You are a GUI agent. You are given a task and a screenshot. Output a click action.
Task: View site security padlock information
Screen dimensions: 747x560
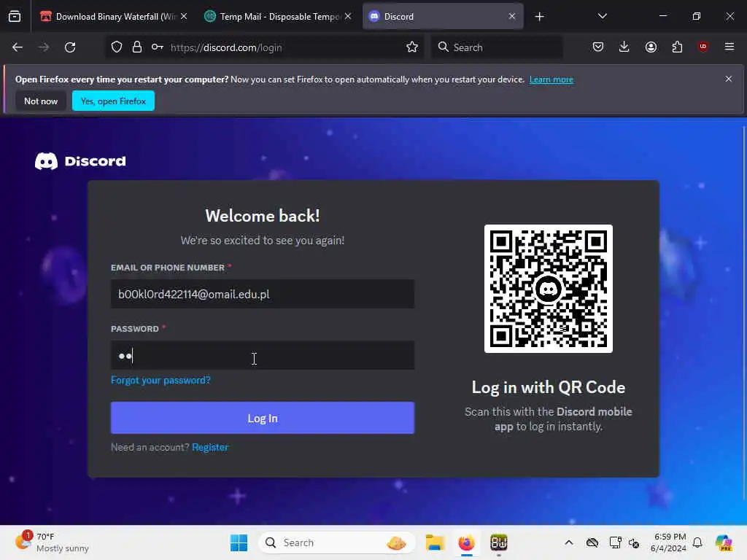coord(137,47)
